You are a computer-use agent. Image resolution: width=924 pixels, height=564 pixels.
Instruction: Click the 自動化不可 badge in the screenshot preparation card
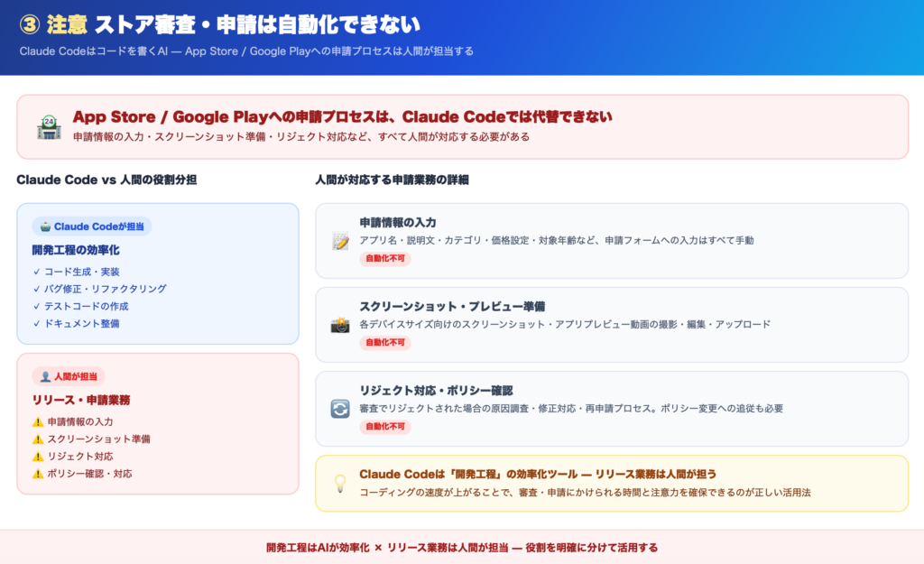click(x=385, y=343)
